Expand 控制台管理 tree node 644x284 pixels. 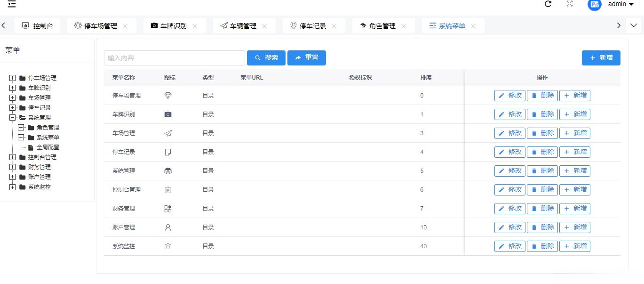coord(13,157)
